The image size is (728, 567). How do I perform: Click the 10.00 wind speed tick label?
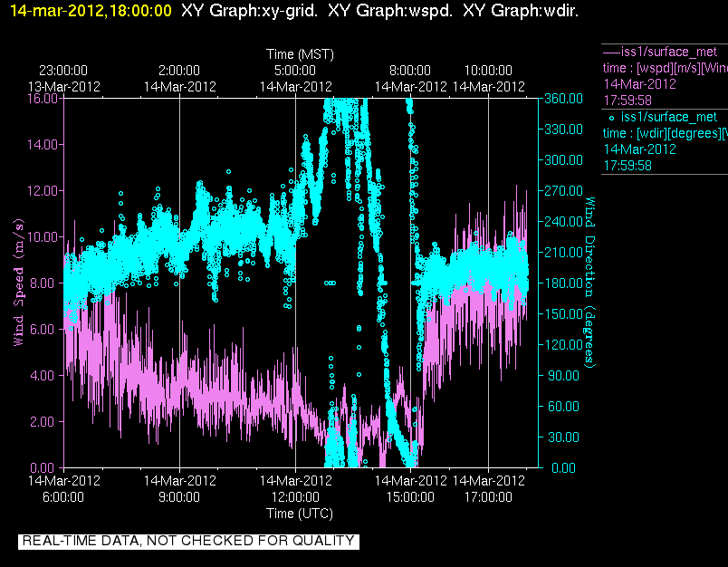[x=43, y=236]
